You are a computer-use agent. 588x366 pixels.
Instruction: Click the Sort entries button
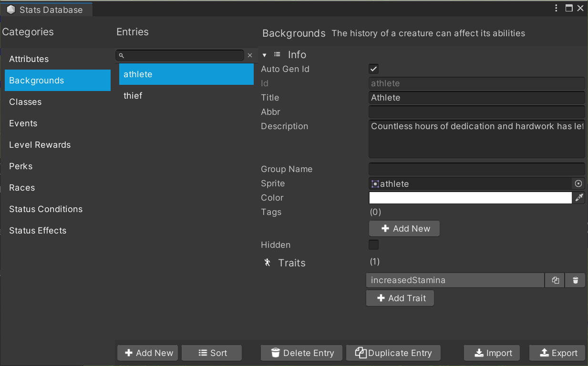(212, 353)
